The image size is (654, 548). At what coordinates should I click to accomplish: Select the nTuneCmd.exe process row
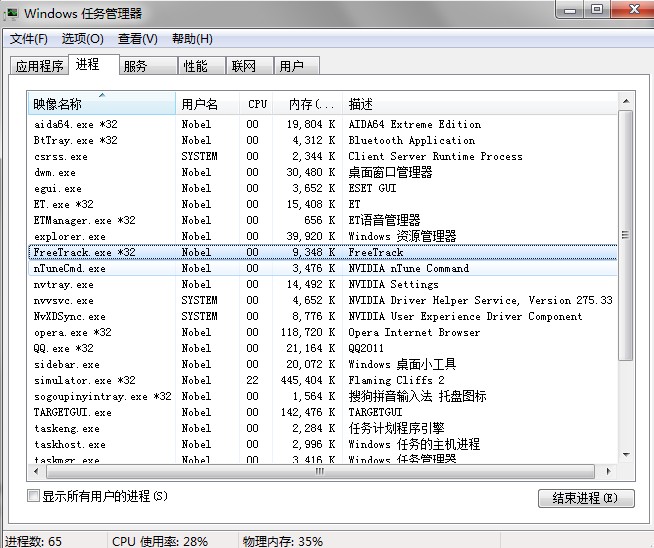tap(323, 268)
